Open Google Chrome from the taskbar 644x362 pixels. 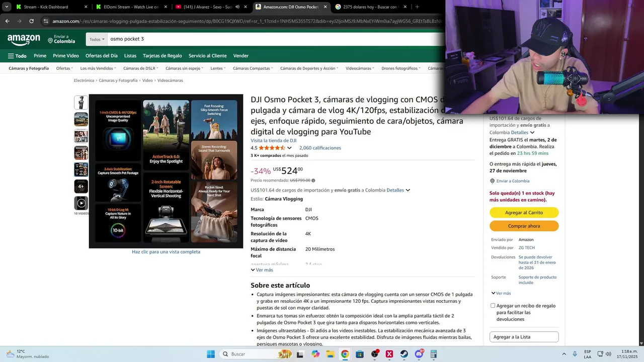pos(345,354)
